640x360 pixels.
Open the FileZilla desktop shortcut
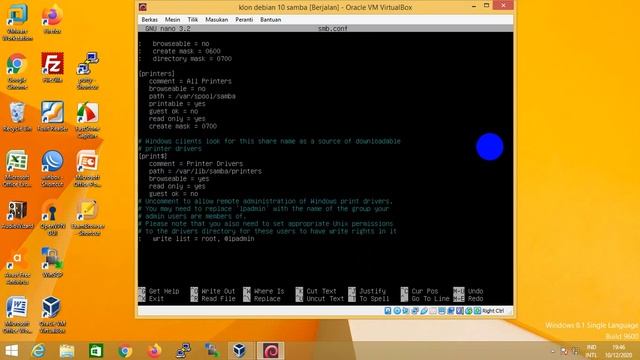[52, 68]
